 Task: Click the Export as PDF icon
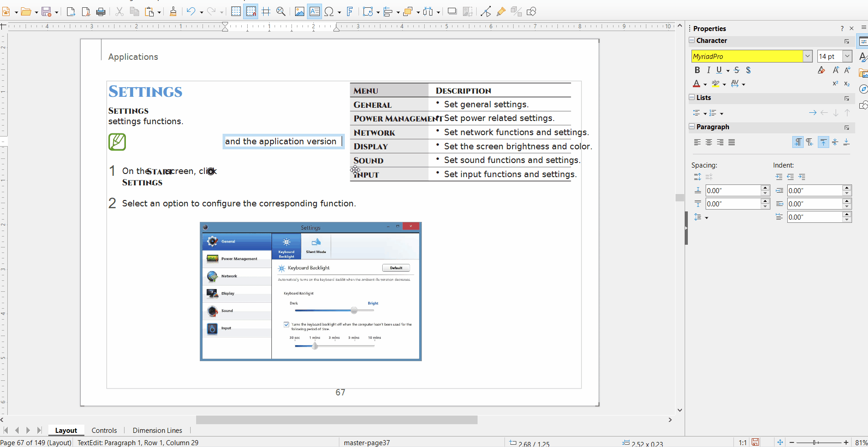click(86, 12)
